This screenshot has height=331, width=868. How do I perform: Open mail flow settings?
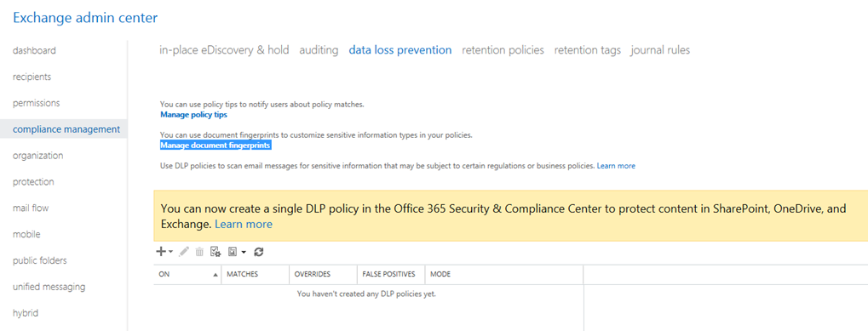click(31, 208)
